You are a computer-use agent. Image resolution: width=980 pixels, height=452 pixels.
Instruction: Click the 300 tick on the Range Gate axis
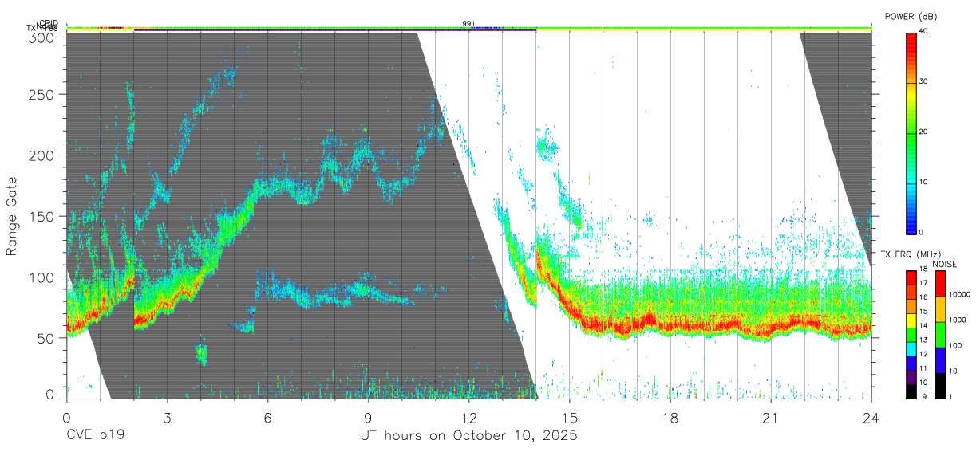tap(42, 37)
